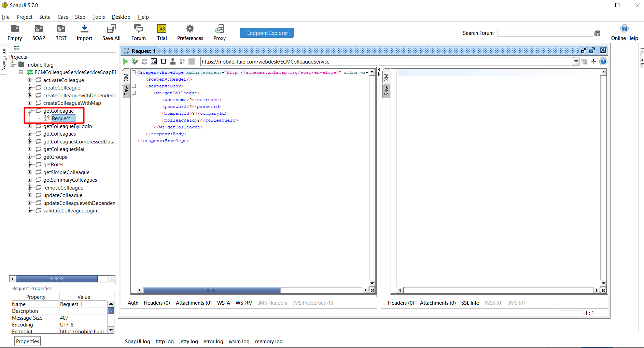Screen dimensions: 644x348
Task: Open the error log panel
Action: [213, 341]
